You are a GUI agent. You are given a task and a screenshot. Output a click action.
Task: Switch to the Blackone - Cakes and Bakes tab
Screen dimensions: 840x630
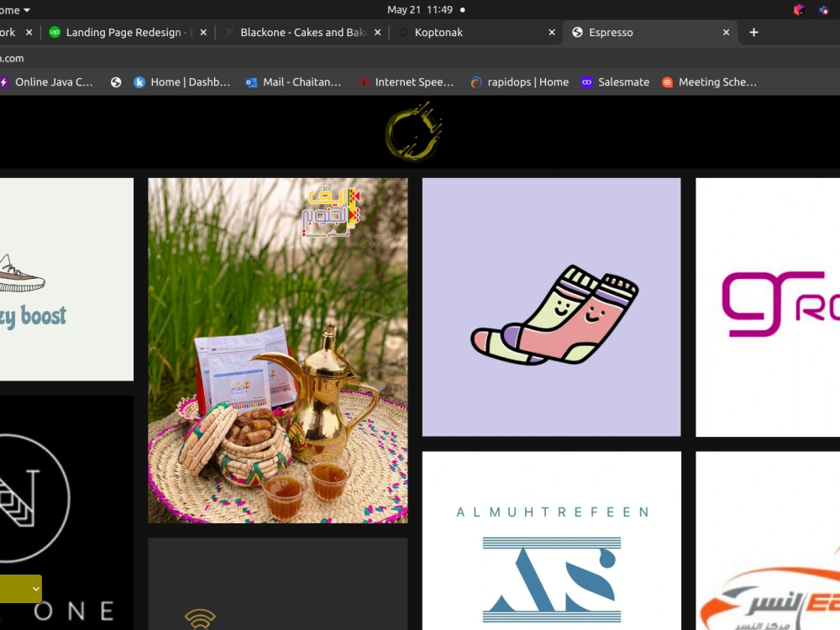click(x=302, y=33)
